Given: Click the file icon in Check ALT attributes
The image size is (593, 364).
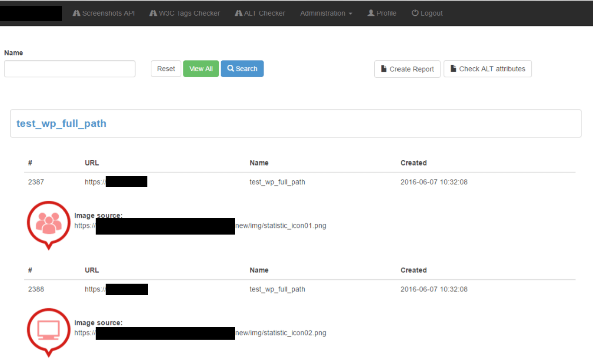Looking at the screenshot, I should 453,69.
